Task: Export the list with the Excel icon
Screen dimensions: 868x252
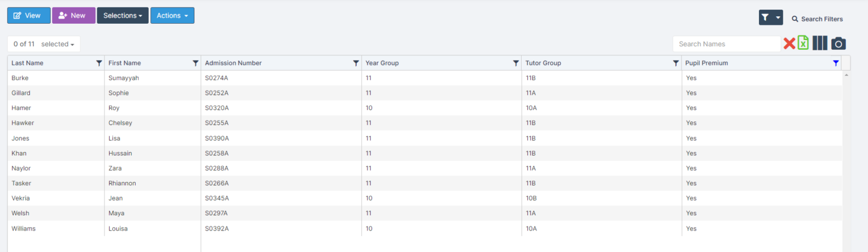Action: (803, 44)
